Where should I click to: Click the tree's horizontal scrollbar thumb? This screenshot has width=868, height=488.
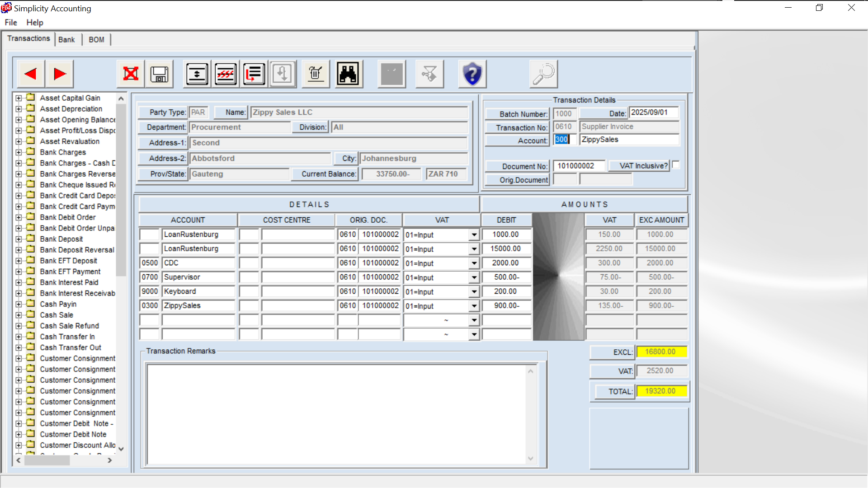pyautogui.click(x=47, y=460)
